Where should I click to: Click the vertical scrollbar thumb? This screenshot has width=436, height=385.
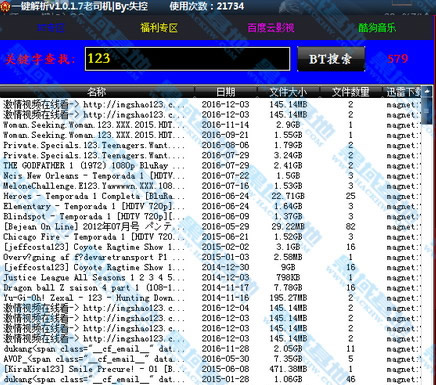427,111
